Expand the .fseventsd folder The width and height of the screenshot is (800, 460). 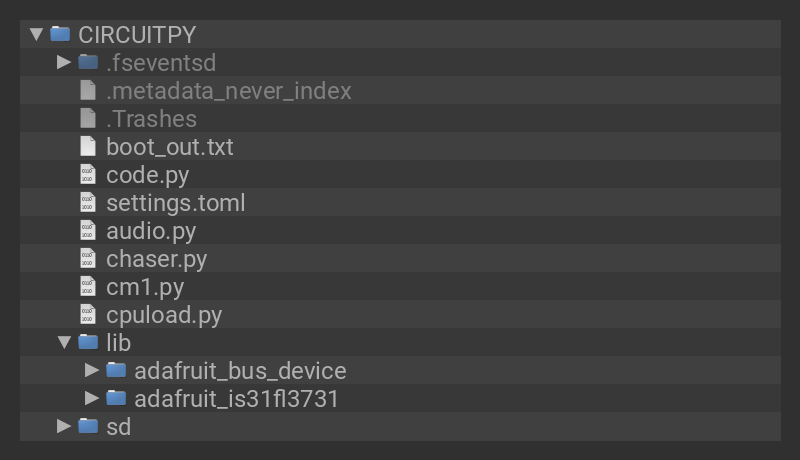(x=64, y=62)
